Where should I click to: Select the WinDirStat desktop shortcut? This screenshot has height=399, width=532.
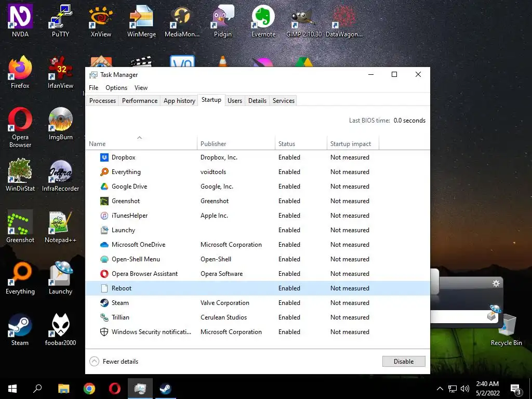[x=20, y=176]
